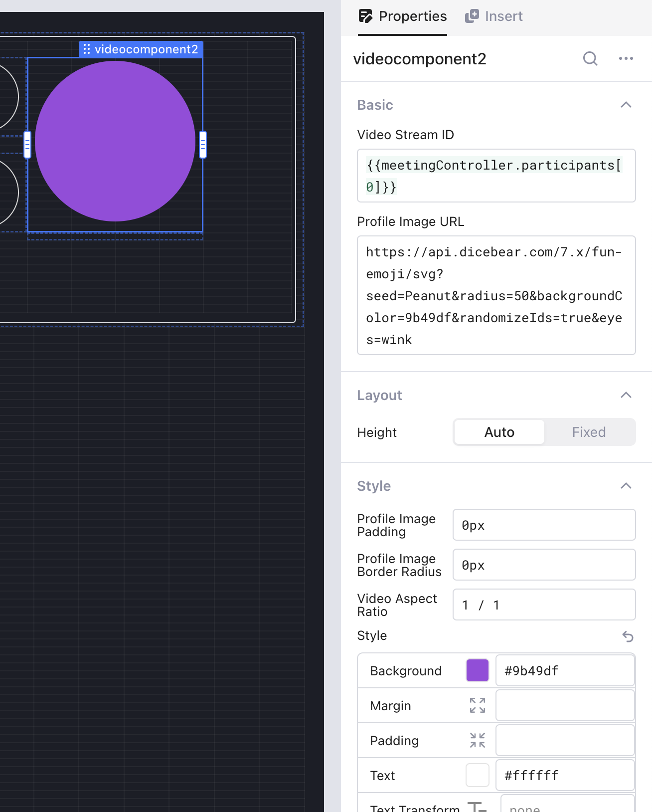
Task: Click the Video Aspect Ratio input
Action: [x=544, y=605]
